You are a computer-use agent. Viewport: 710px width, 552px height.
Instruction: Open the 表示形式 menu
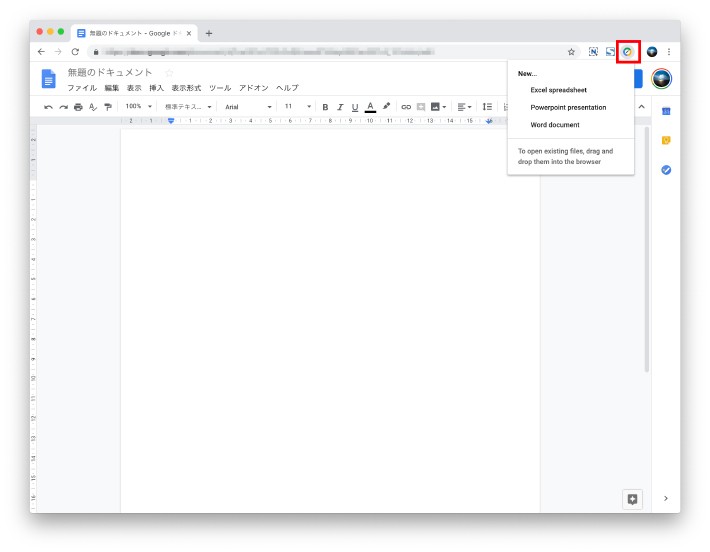coord(186,88)
